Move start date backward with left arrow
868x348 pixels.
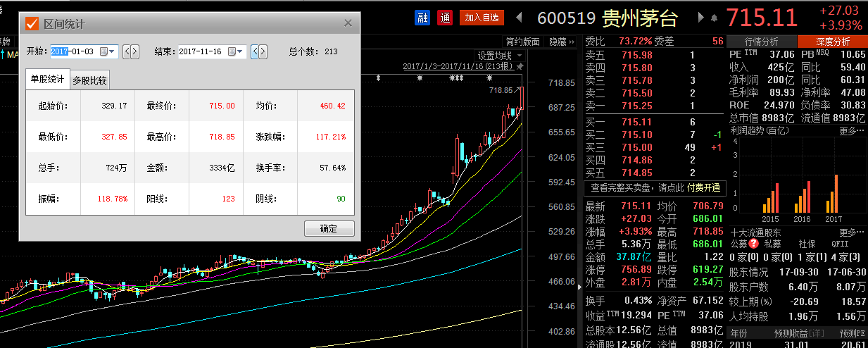(127, 51)
